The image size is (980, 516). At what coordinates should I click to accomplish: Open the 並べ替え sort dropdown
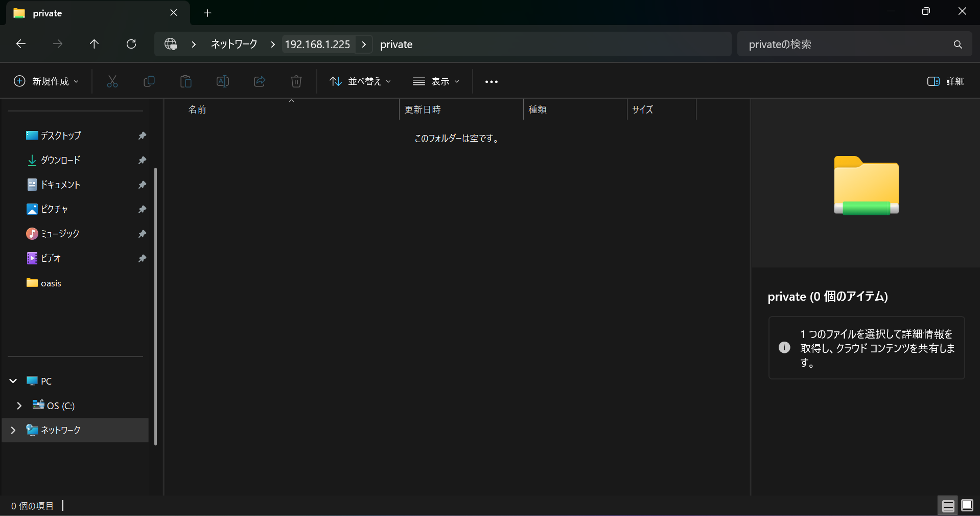pyautogui.click(x=360, y=81)
